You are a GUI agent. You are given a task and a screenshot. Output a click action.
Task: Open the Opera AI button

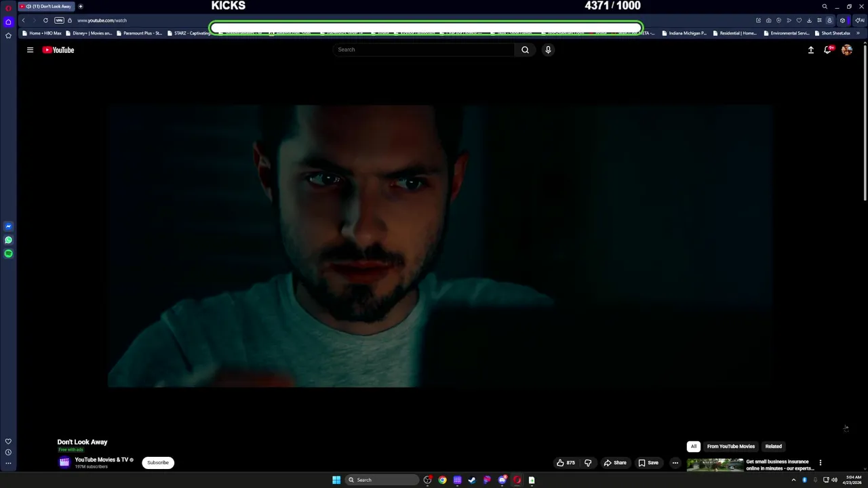coord(859,20)
